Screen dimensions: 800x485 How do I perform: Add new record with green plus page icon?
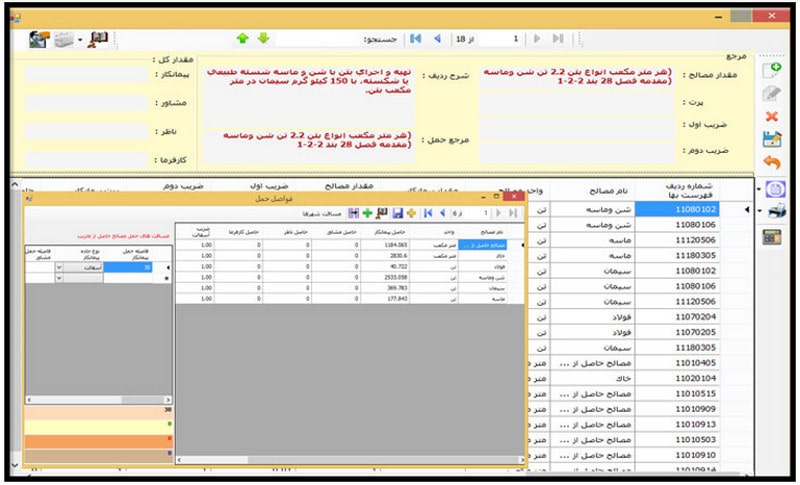click(772, 70)
